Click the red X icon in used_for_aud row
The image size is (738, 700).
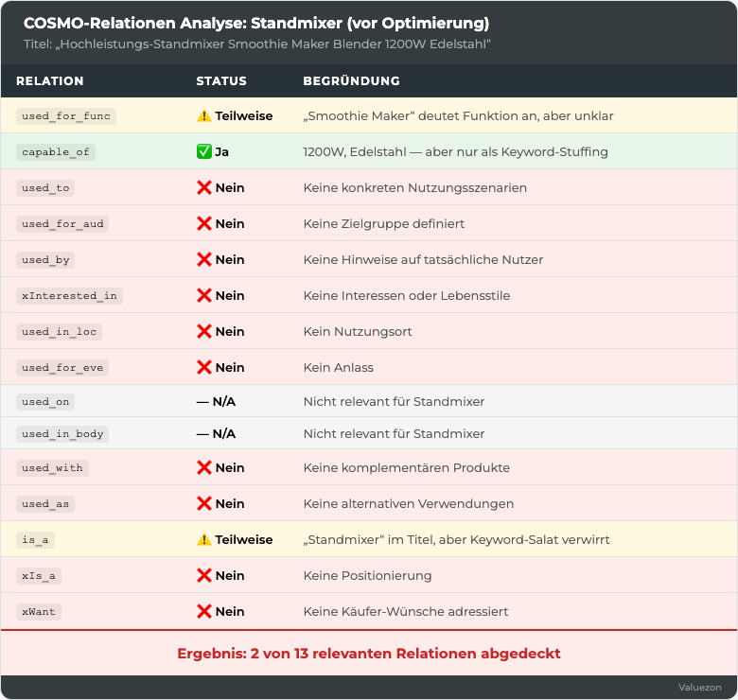203,223
